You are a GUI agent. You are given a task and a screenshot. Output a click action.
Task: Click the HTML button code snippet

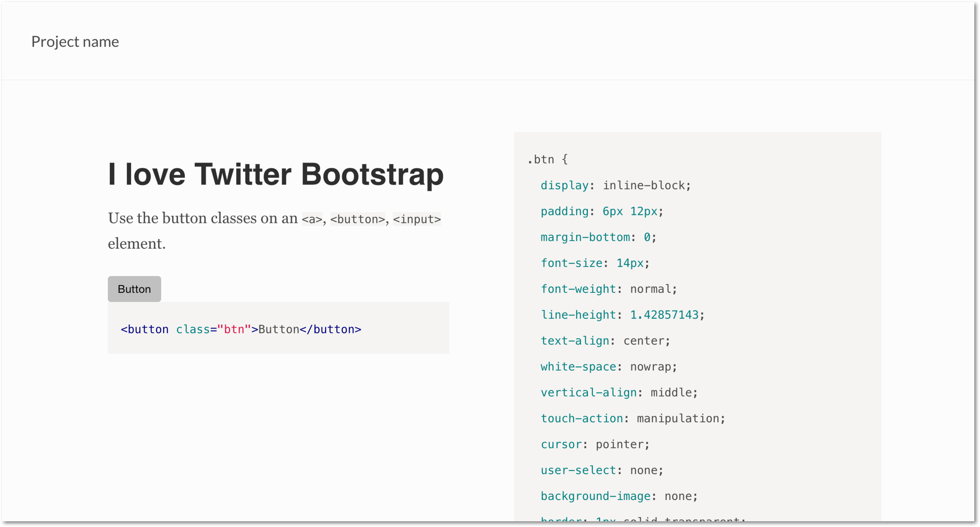tap(240, 329)
